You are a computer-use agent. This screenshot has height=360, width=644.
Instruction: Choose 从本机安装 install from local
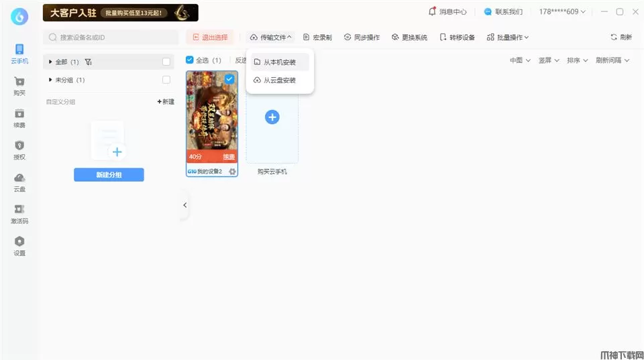pos(280,62)
